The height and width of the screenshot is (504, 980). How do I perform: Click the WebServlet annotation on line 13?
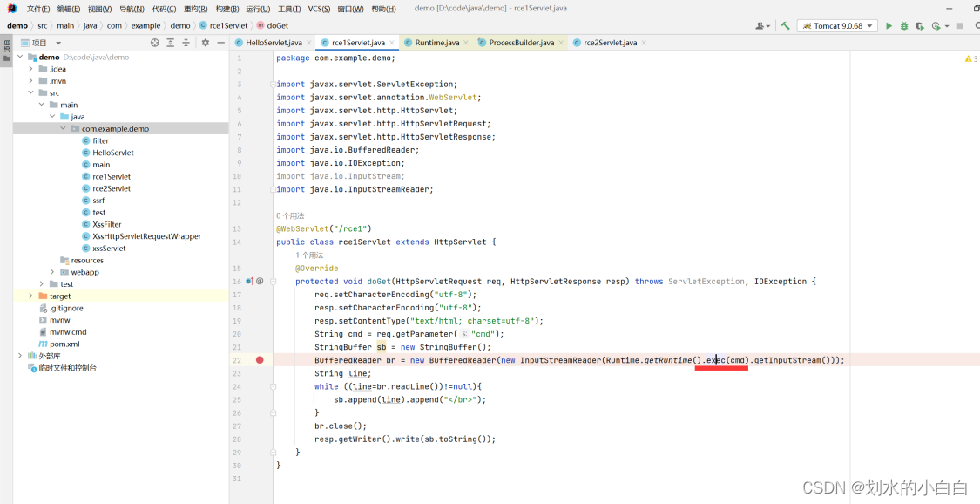pos(302,228)
